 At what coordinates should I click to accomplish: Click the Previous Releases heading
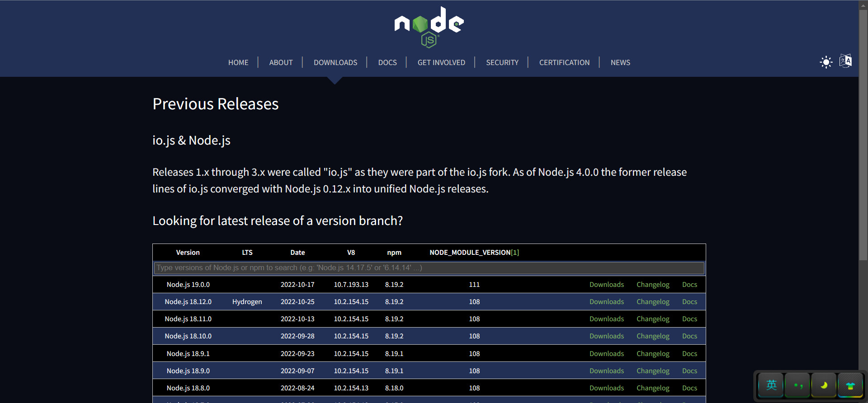coord(216,104)
